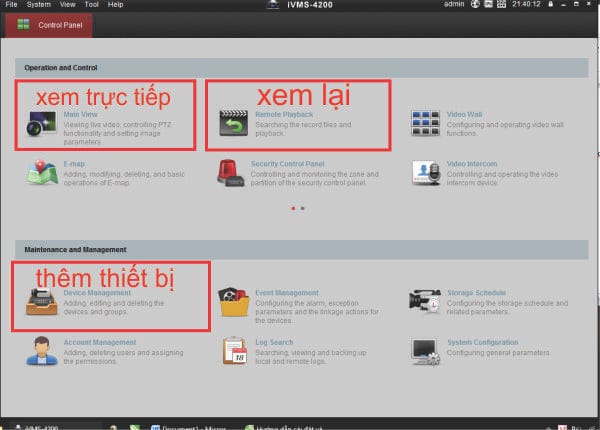Click the Video Wall link

[464, 114]
